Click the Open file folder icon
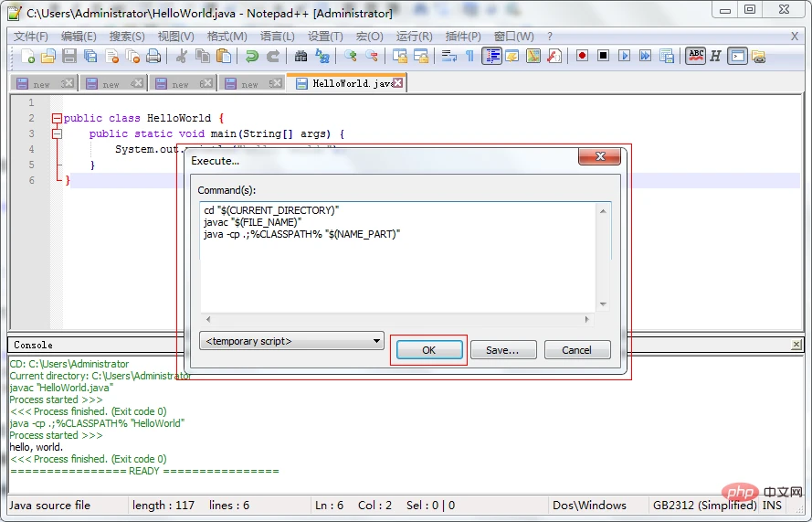This screenshot has width=812, height=522. point(48,56)
